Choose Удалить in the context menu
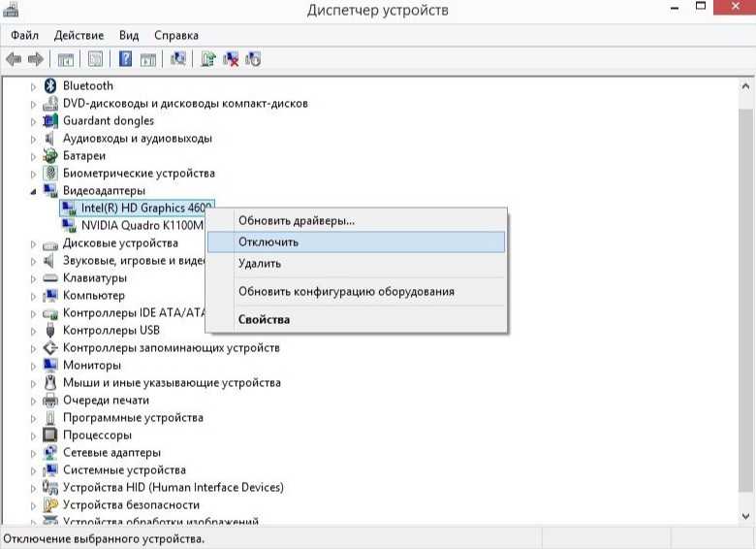Image resolution: width=756 pixels, height=549 pixels. point(357,264)
